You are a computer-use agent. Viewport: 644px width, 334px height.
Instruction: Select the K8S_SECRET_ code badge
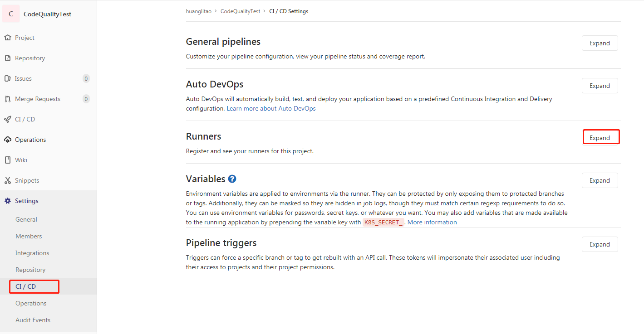click(383, 222)
